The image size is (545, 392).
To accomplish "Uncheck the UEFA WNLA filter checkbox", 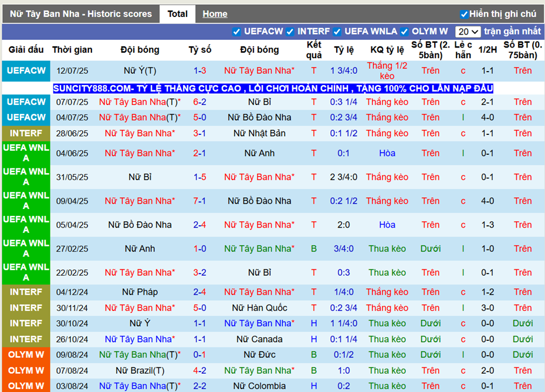I will coord(337,32).
